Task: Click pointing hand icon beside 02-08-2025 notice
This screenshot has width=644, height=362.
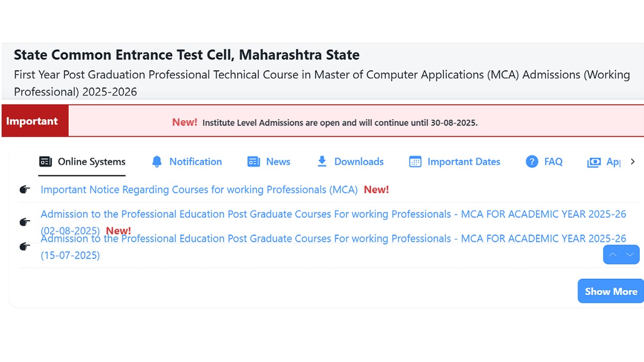Action: click(x=25, y=222)
